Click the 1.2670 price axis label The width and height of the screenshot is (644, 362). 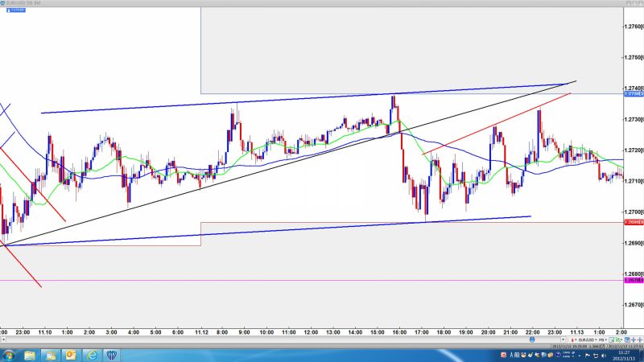(634, 305)
